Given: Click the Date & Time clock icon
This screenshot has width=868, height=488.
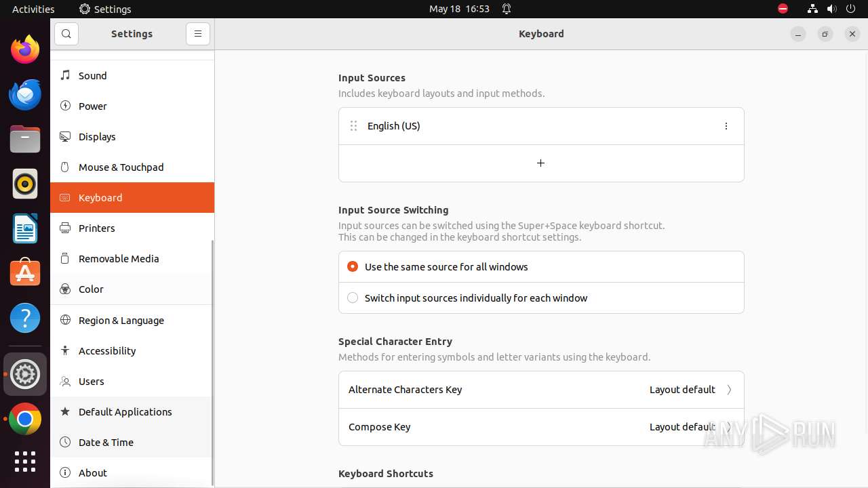Looking at the screenshot, I should click(65, 442).
